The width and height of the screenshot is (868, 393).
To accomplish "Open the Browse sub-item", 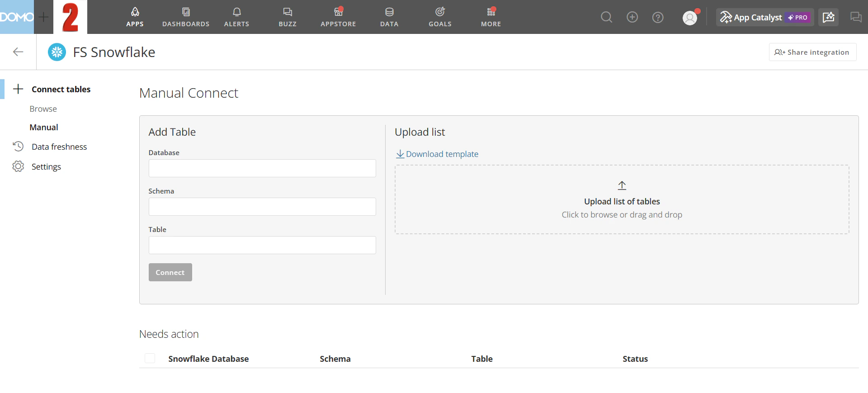I will coord(43,109).
